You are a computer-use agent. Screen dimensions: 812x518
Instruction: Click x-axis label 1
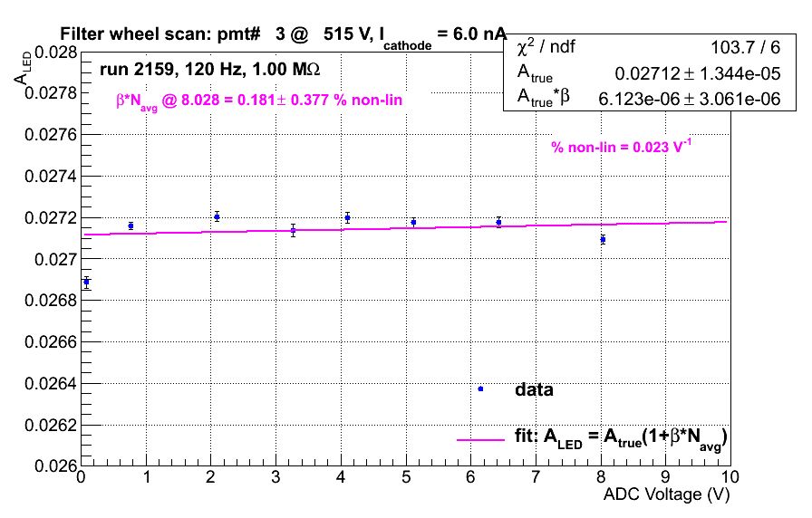pyautogui.click(x=147, y=476)
